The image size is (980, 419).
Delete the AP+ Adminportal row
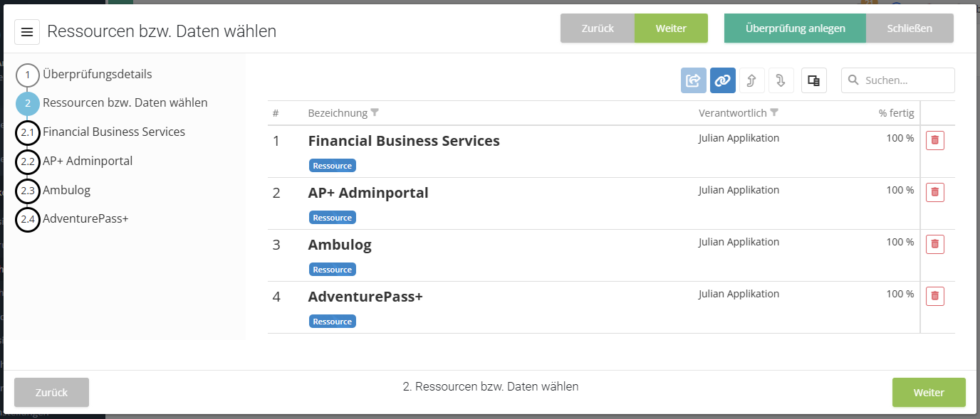[x=935, y=192]
